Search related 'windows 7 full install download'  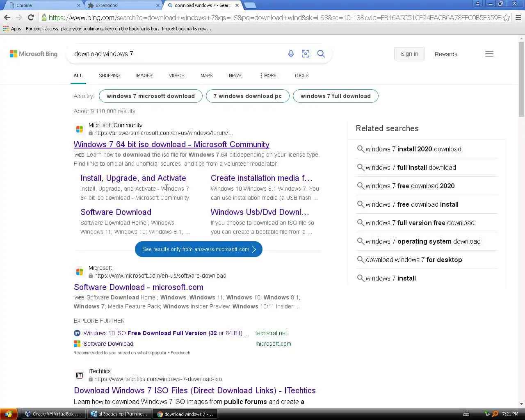pos(411,167)
